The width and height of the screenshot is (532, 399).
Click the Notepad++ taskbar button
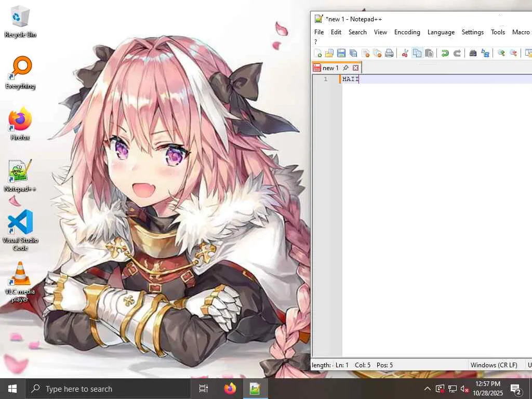[x=255, y=389]
